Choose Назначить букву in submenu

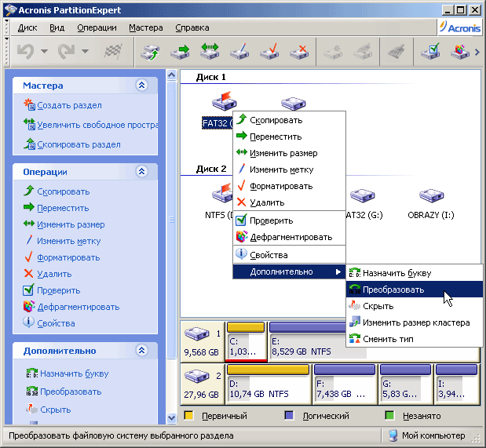coord(414,273)
